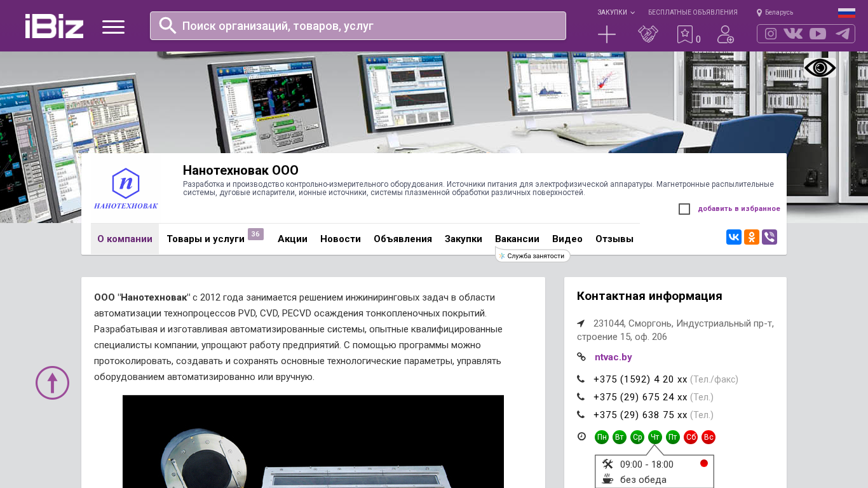Focus the search organizations input field

(x=358, y=25)
